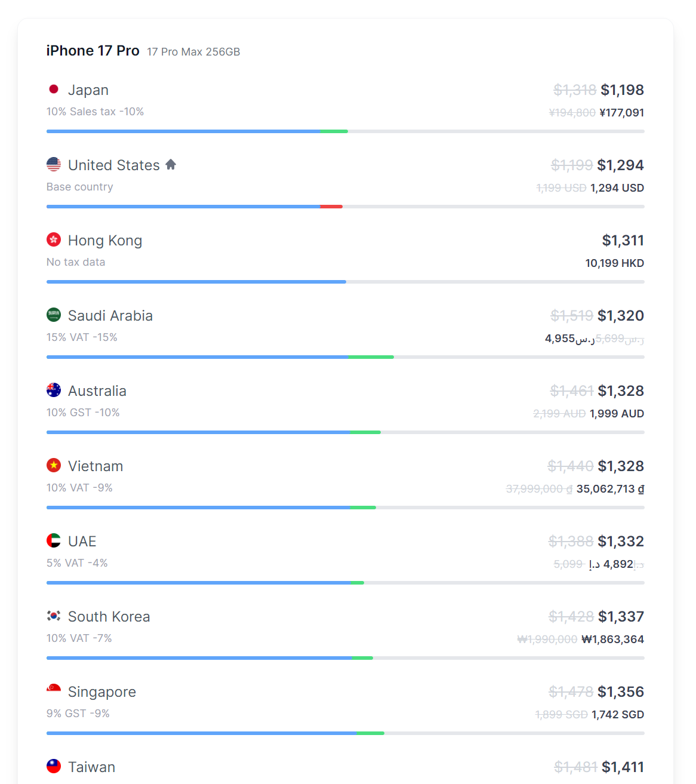Click the Hong Kong flag icon

coord(54,239)
